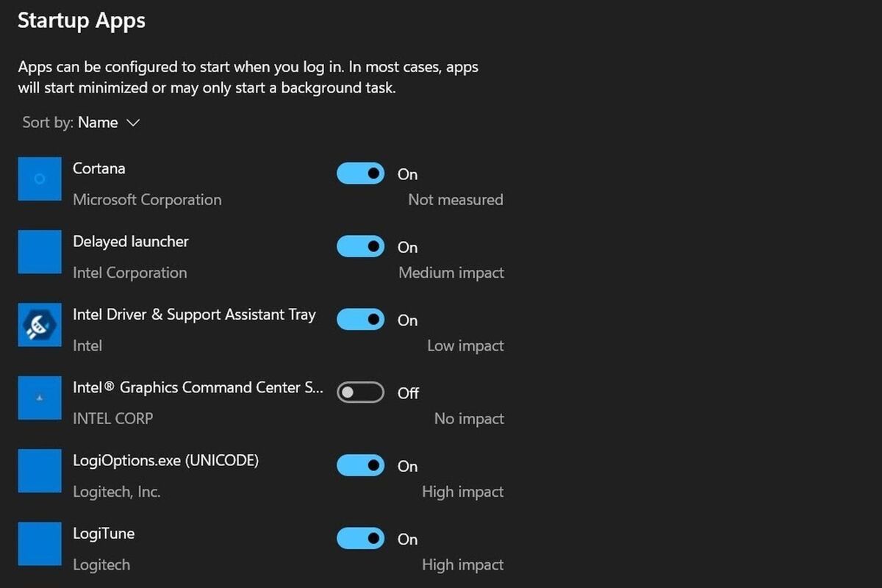
Task: Turn off Delayed launcher startup toggle
Action: [360, 246]
